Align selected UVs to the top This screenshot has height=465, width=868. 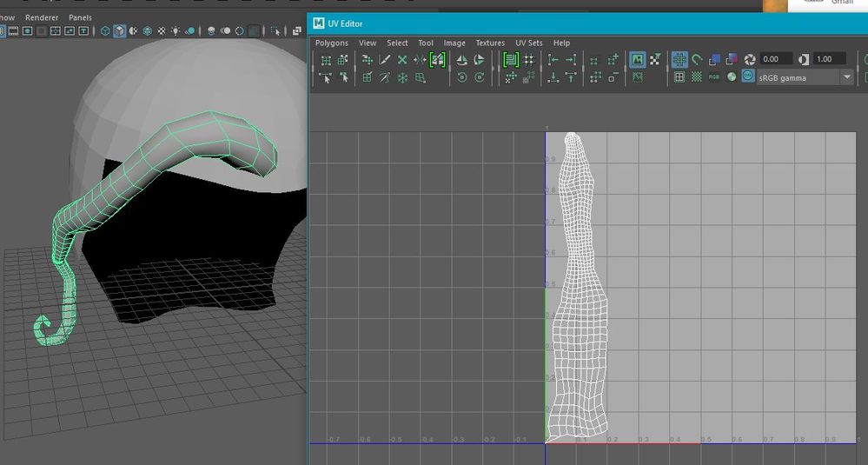(x=571, y=78)
